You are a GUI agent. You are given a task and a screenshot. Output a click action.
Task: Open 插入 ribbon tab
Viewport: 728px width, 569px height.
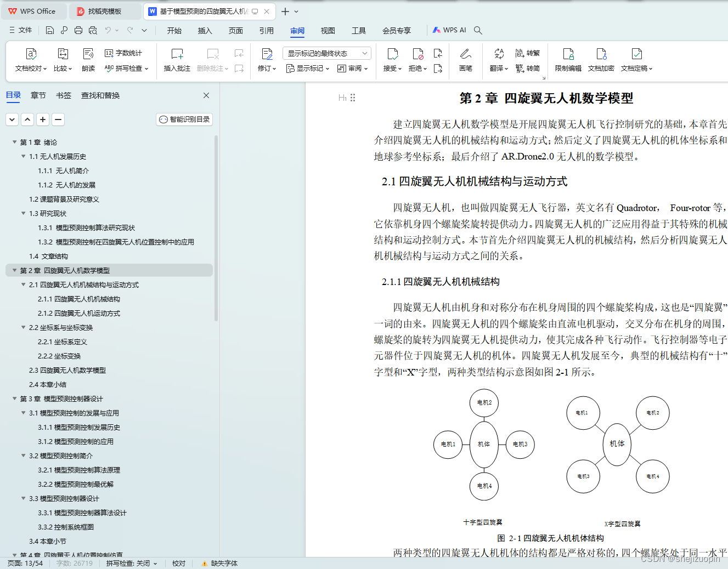point(205,31)
